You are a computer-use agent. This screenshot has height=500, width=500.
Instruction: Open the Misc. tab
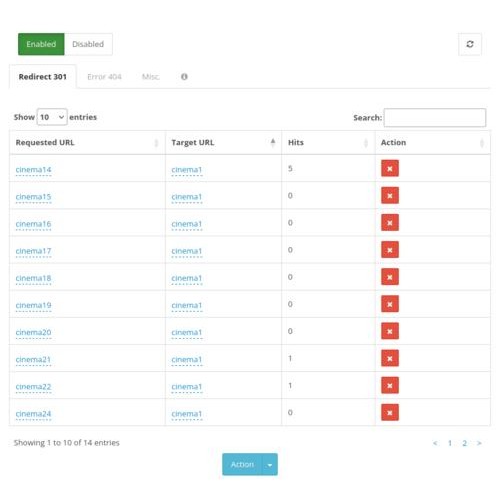151,77
